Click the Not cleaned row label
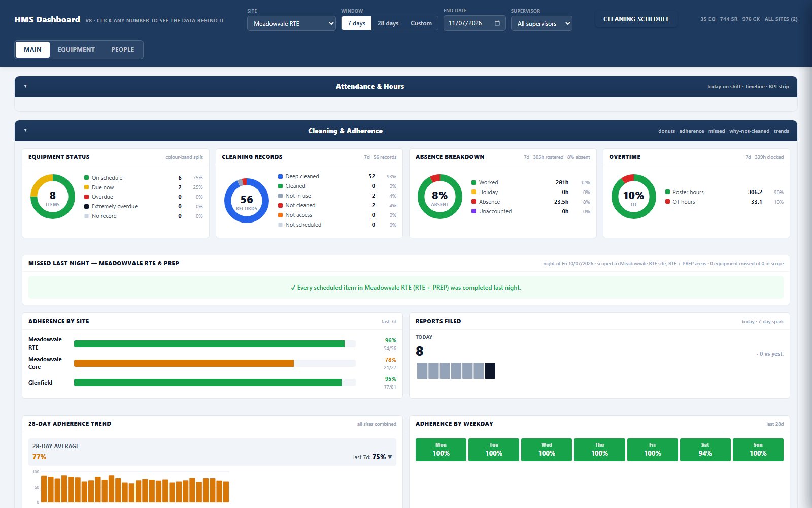 pos(300,205)
